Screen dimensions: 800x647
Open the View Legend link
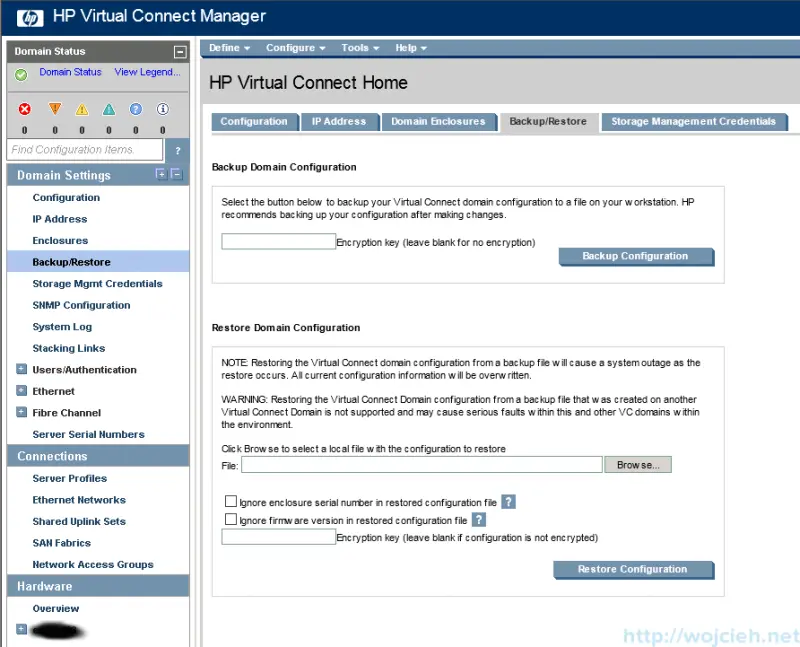(146, 72)
